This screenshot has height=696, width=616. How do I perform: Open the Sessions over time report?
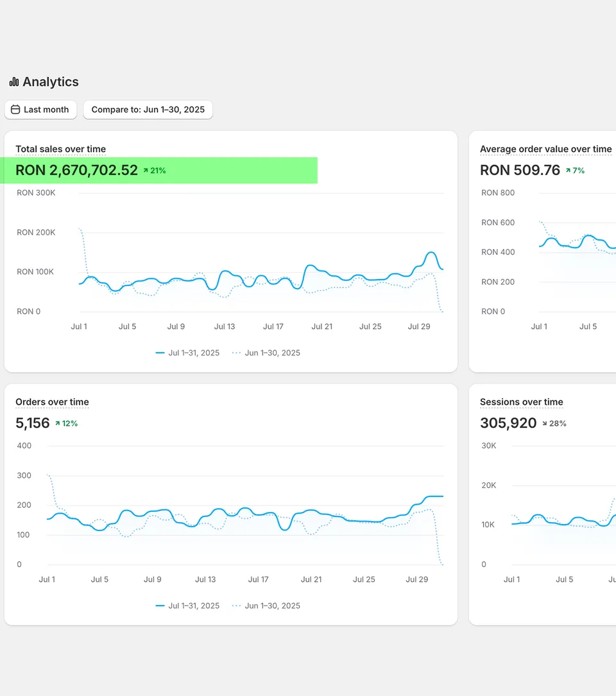pyautogui.click(x=522, y=402)
